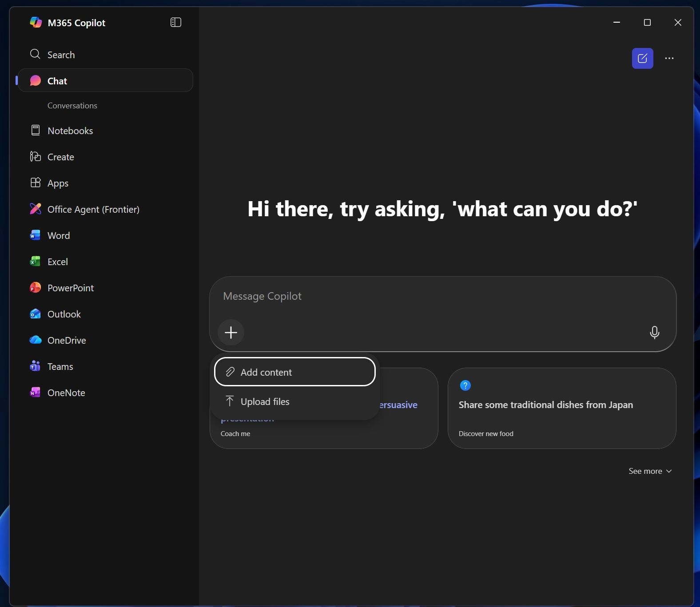Open the more options ellipsis menu
The image size is (700, 607).
669,58
